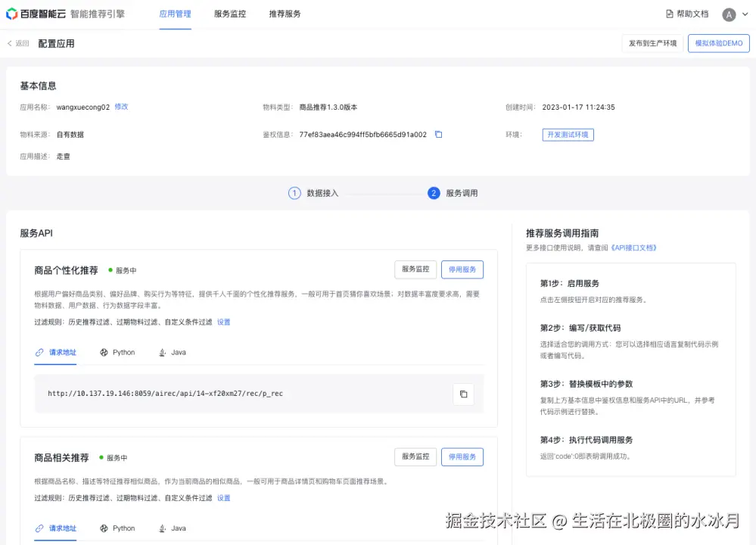Click the 77ef83aea46c994ff5bfb6665d91a002 key text
The height and width of the screenshot is (545, 756).
pyautogui.click(x=362, y=135)
